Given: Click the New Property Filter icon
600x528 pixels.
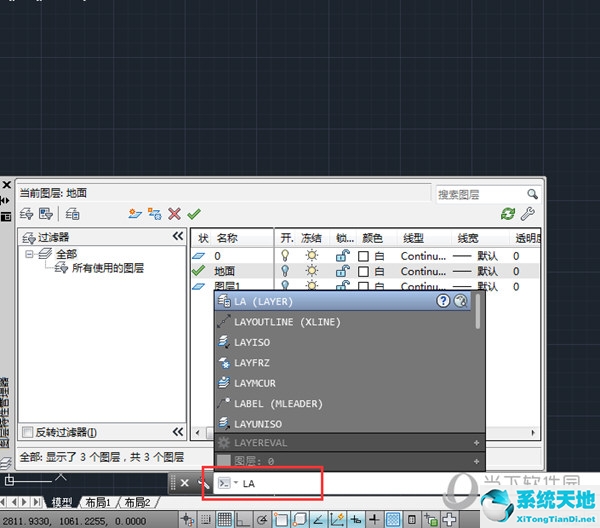Looking at the screenshot, I should 26,213.
